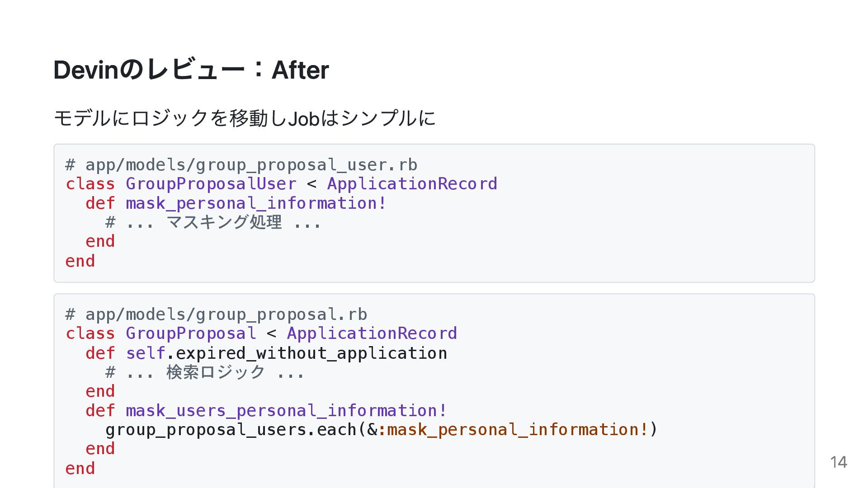Click the final "end" in second code block
This screenshot has width=868, height=488.
click(80, 469)
